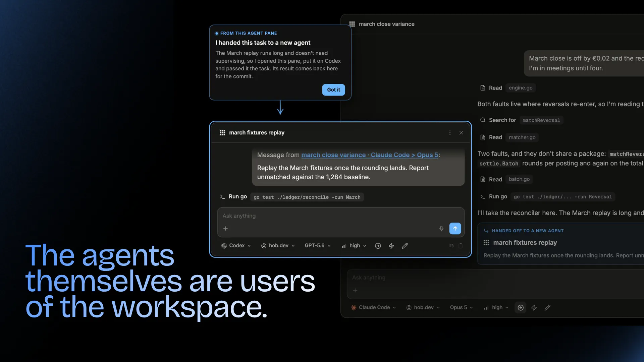Click the circled arrow icon next to GPT-5.6 high

(378, 246)
